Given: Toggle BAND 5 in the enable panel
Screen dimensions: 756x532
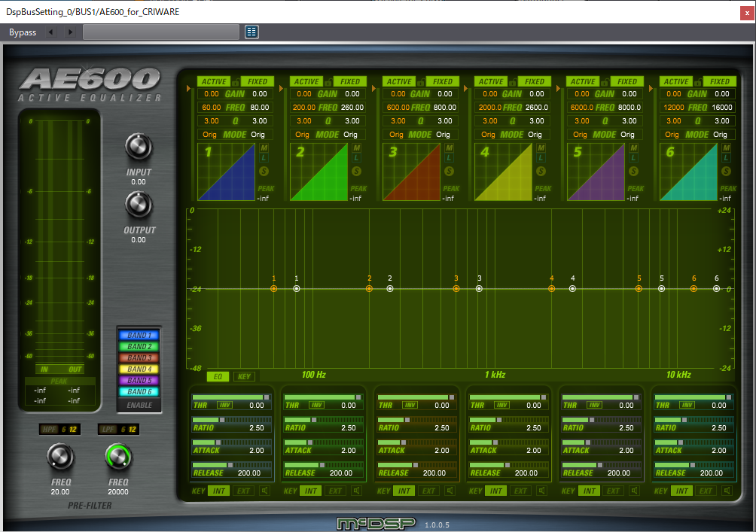Looking at the screenshot, I should [140, 380].
